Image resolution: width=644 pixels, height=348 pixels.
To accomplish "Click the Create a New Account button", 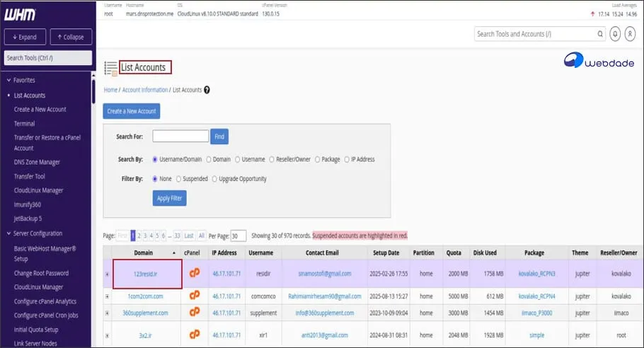I will (132, 111).
